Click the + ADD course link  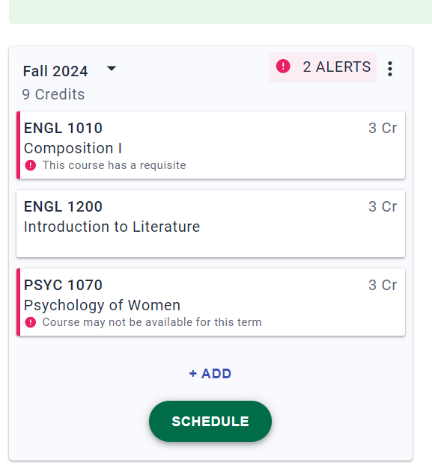click(x=210, y=374)
